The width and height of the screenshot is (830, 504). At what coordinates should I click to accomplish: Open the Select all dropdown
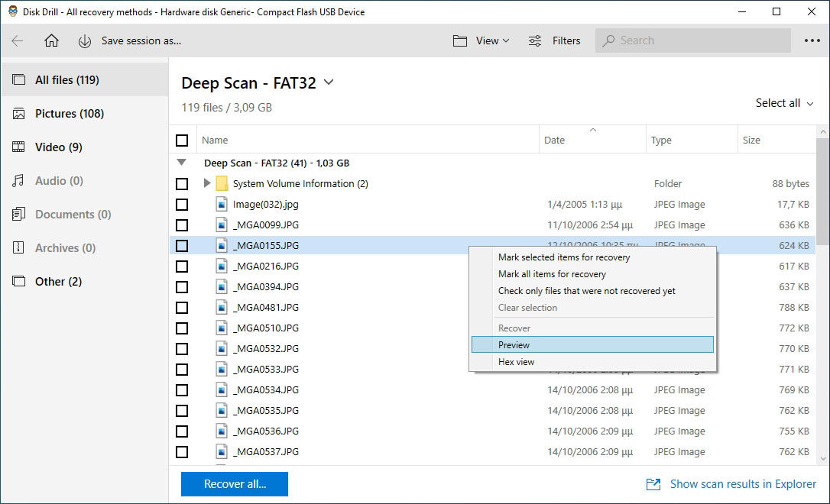click(x=784, y=103)
